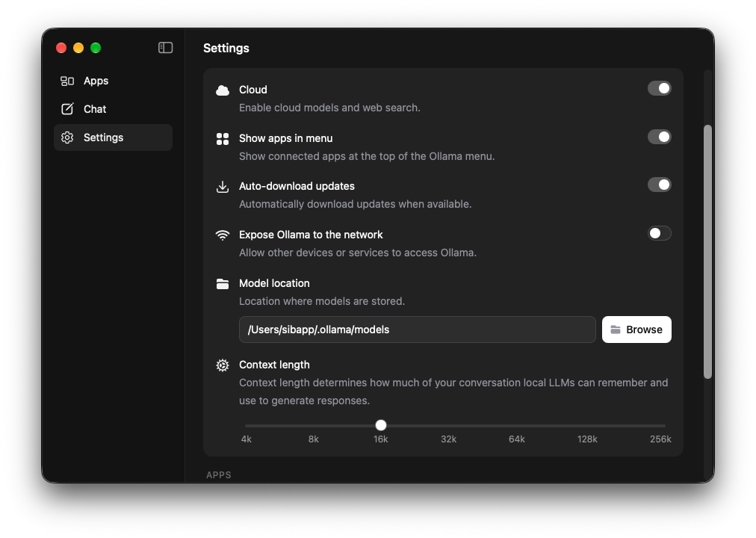Viewport: 756px width, 538px height.
Task: Click the 32k context length label
Action: [x=448, y=439]
